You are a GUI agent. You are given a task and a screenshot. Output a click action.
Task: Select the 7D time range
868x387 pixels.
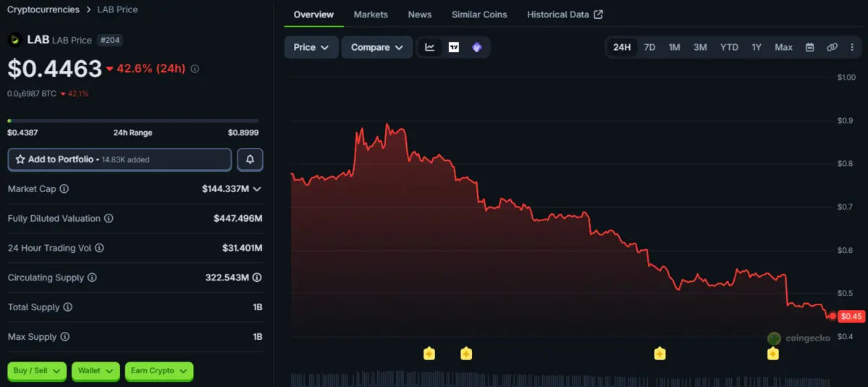[650, 47]
